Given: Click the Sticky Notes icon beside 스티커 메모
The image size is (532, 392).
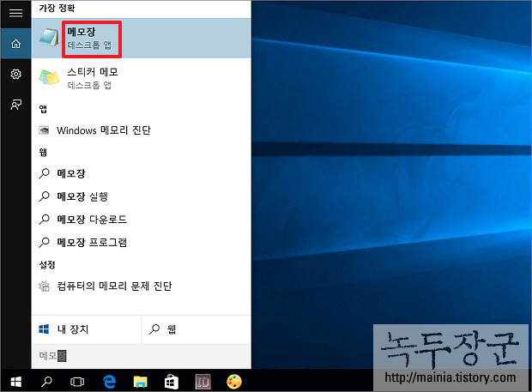Looking at the screenshot, I should (49, 77).
